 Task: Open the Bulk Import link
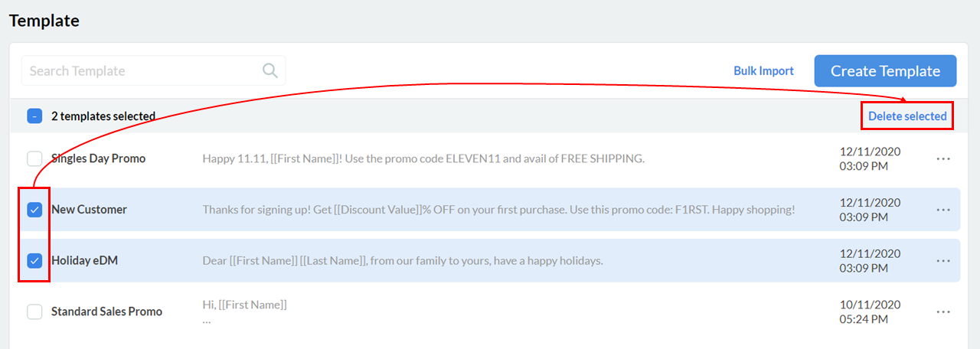pyautogui.click(x=763, y=70)
